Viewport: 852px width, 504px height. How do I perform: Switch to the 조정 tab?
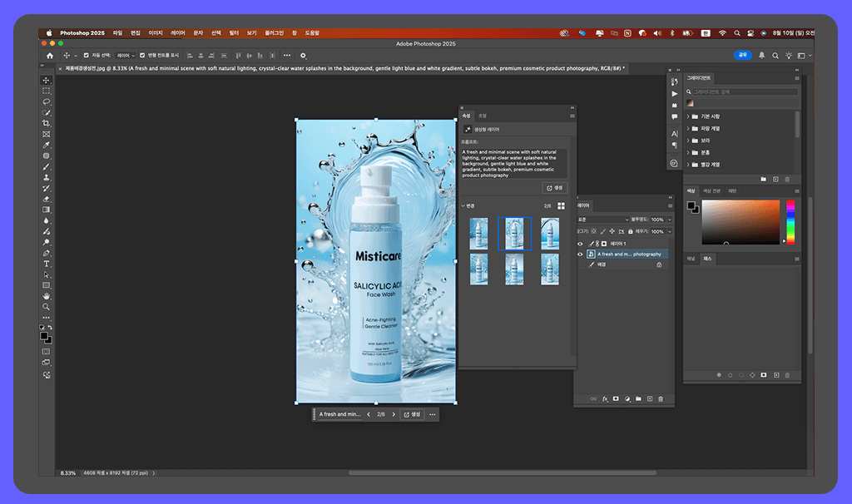pos(483,116)
